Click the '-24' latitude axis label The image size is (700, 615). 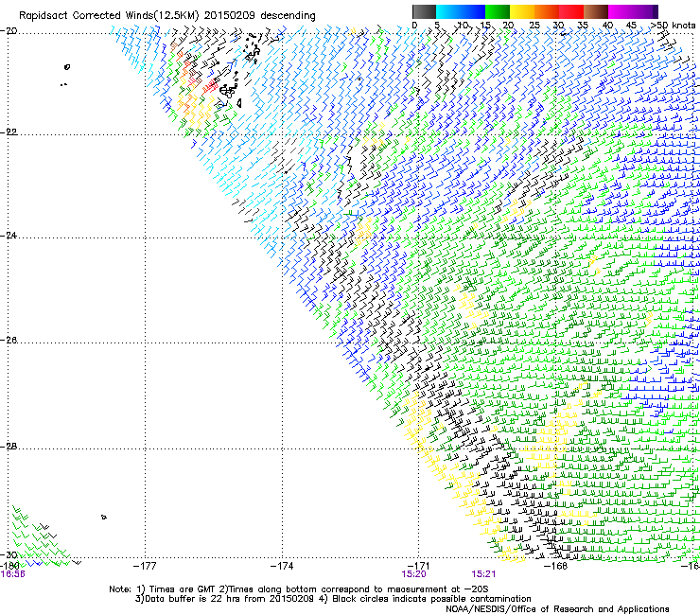(x=9, y=235)
